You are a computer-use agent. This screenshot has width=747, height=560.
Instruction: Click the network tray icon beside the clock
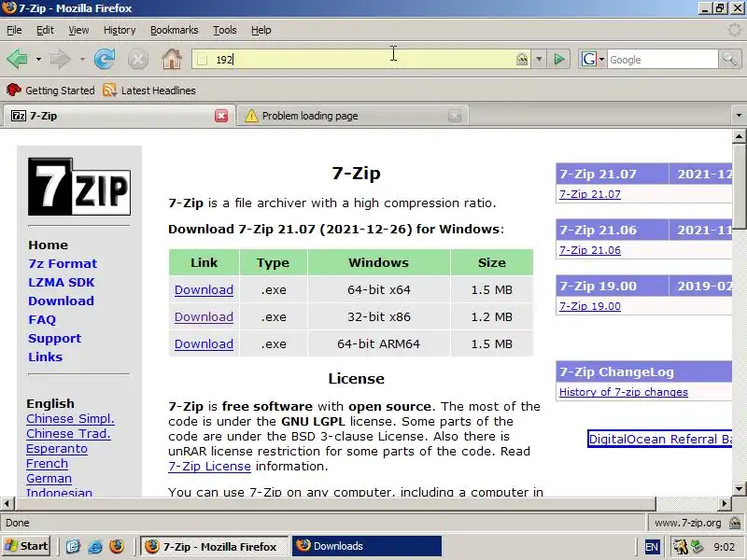(x=697, y=546)
